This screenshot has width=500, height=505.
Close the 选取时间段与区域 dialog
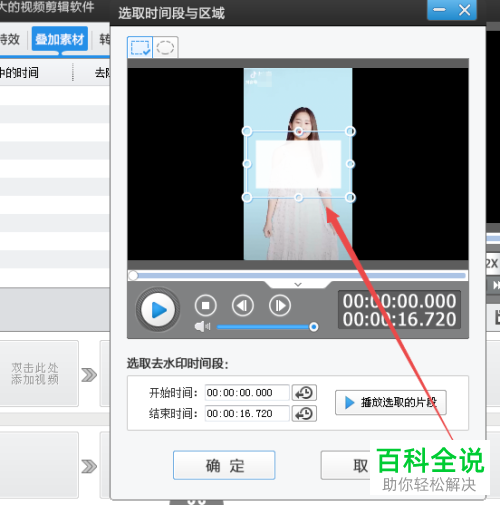pyautogui.click(x=464, y=10)
